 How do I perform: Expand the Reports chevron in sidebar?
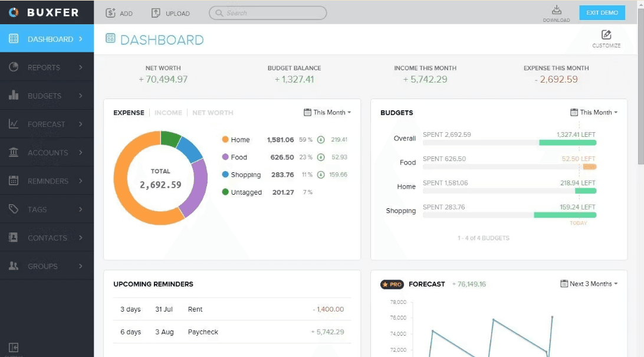coord(80,67)
